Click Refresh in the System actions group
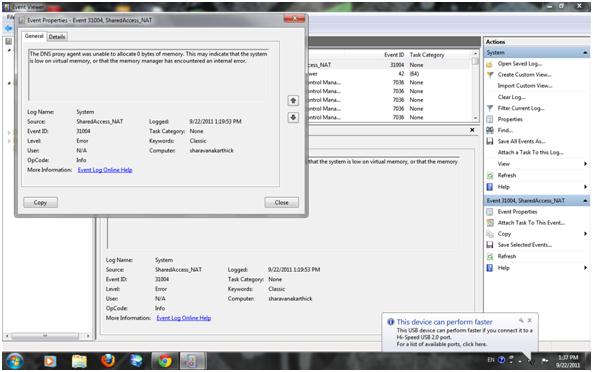This screenshot has width=593, height=372. (x=506, y=175)
